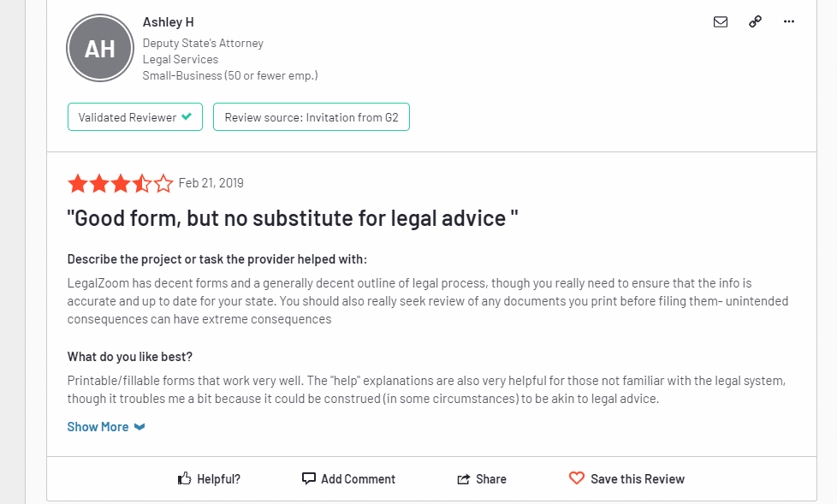Open the three-dots more options menu
The image size is (837, 504).
(789, 21)
